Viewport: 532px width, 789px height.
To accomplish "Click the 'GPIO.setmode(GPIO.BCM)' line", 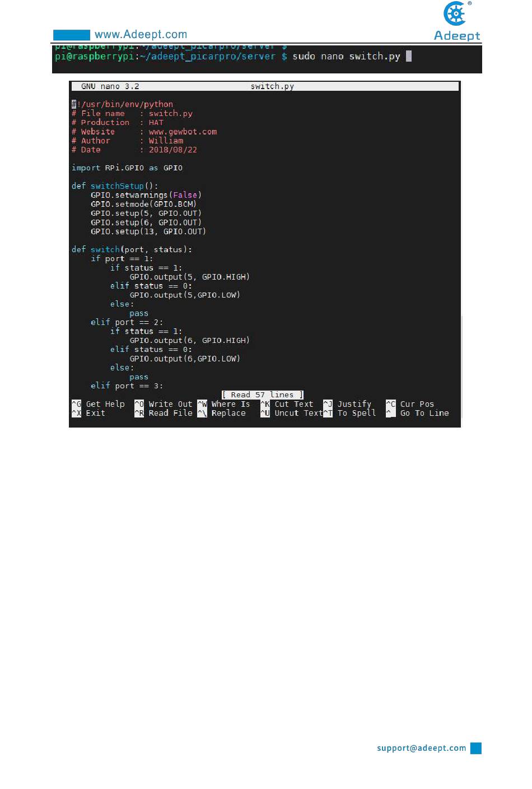I will [144, 204].
